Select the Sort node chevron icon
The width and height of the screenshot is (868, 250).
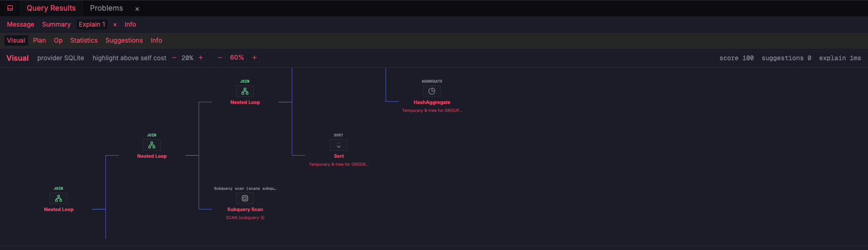[339, 145]
